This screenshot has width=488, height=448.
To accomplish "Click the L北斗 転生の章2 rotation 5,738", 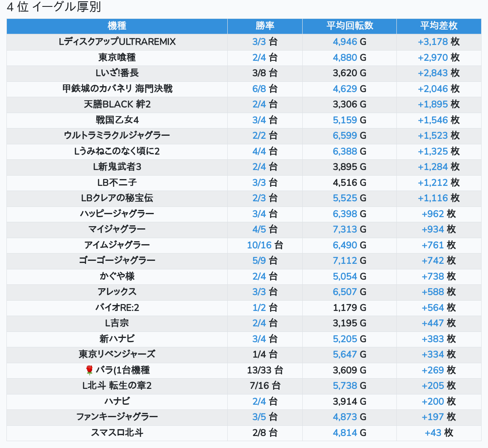I will click(x=345, y=386).
